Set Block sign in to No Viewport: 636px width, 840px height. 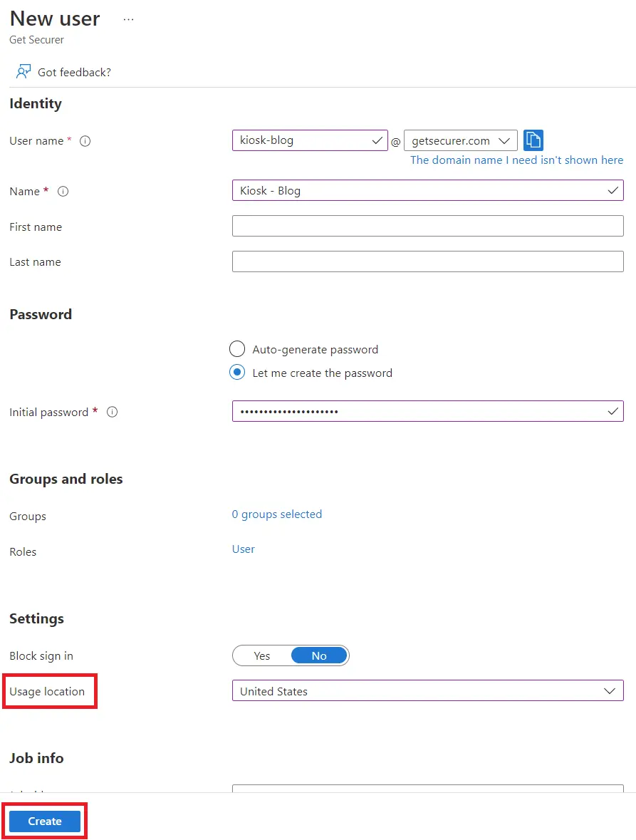(319, 655)
